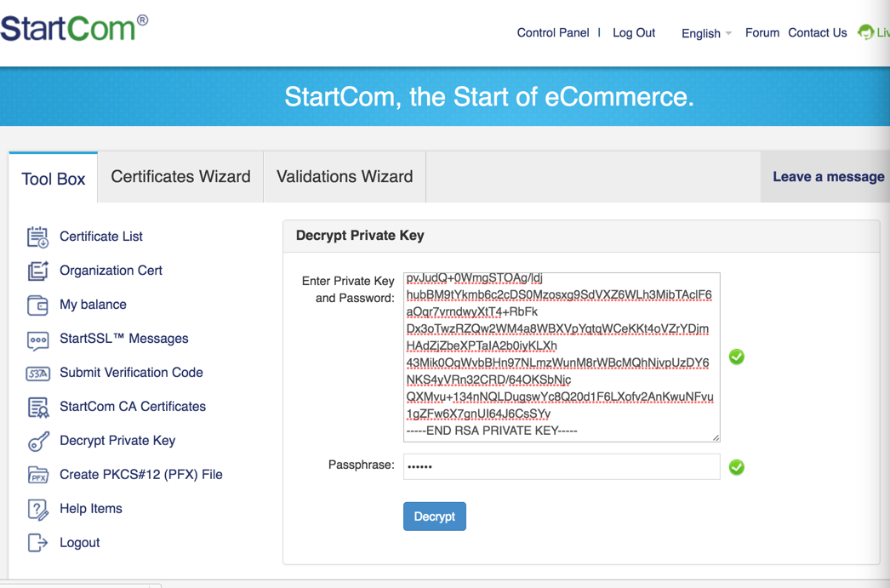Click the Decrypt Private Key key icon
890x588 pixels.
pos(38,441)
